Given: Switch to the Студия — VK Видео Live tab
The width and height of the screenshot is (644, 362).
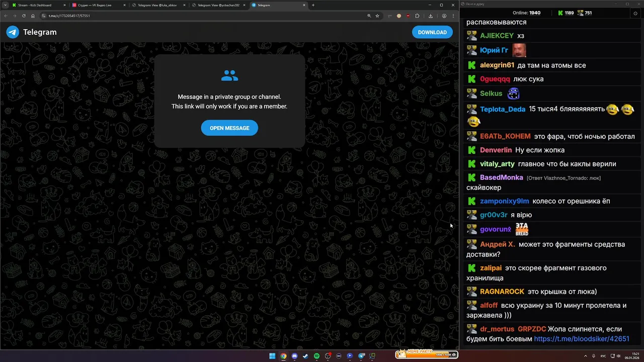Looking at the screenshot, I should tap(99, 5).
